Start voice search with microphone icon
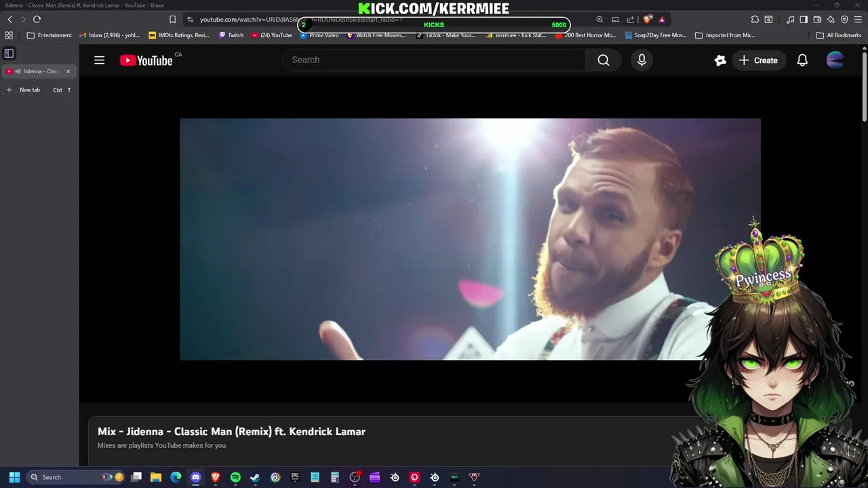 [642, 60]
